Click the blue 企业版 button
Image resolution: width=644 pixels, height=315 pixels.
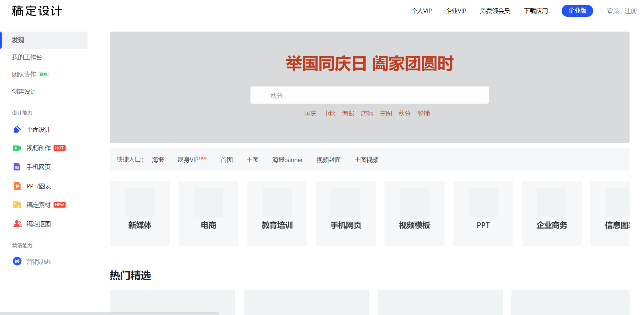point(577,11)
